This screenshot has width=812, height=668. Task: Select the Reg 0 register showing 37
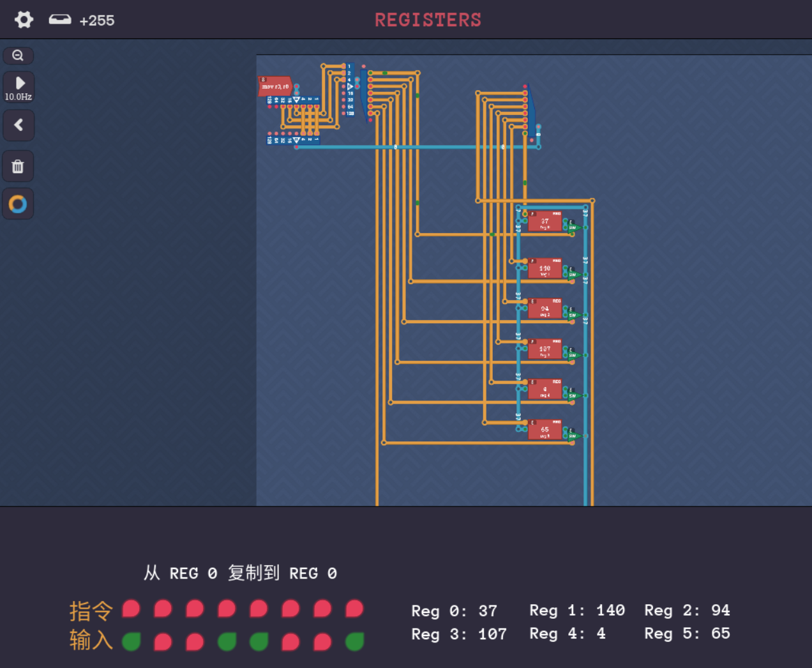[545, 222]
